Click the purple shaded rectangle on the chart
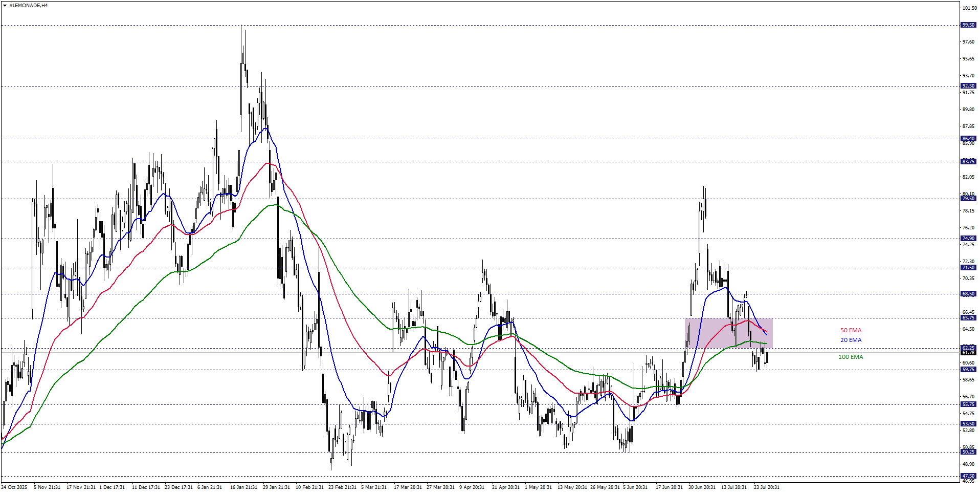 pyautogui.click(x=728, y=333)
